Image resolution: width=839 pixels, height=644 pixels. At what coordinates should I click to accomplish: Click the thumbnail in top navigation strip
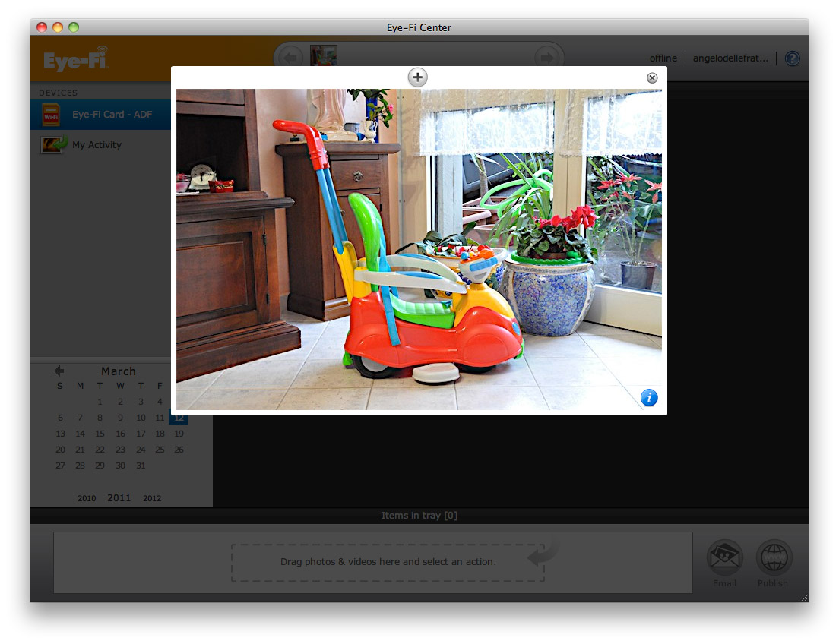click(324, 56)
